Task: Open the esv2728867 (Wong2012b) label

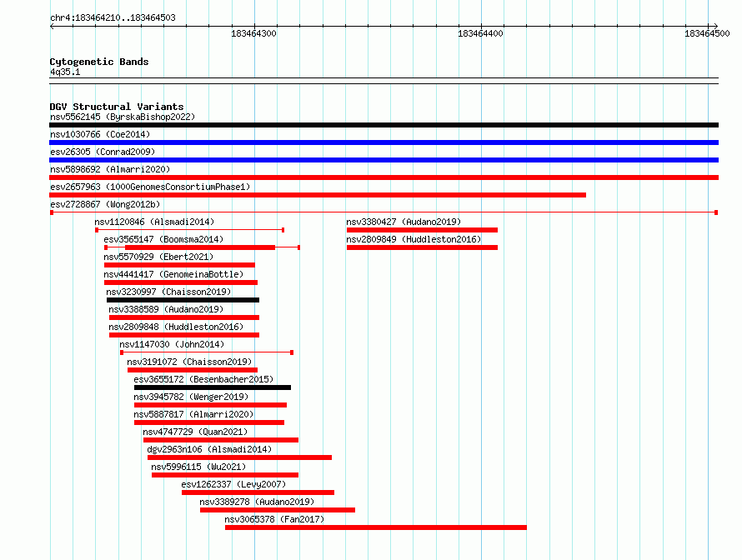Action: pyautogui.click(x=105, y=204)
